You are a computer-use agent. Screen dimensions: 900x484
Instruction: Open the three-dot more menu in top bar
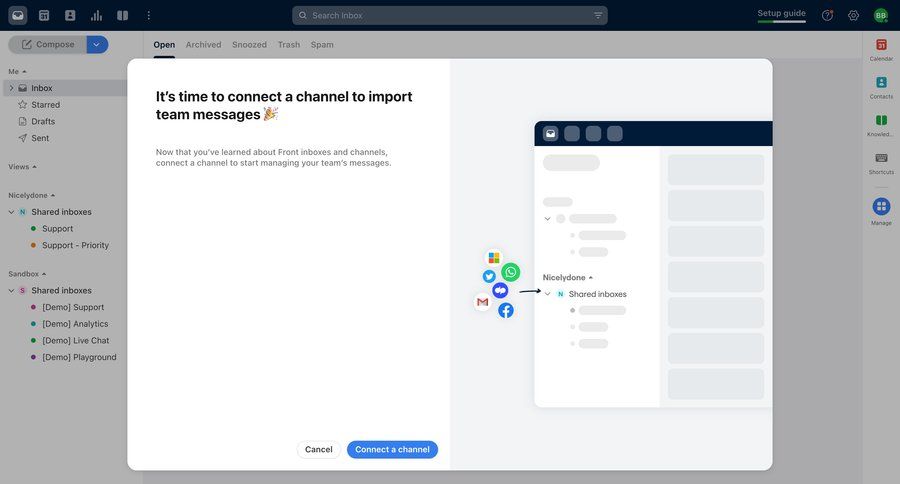click(x=149, y=16)
